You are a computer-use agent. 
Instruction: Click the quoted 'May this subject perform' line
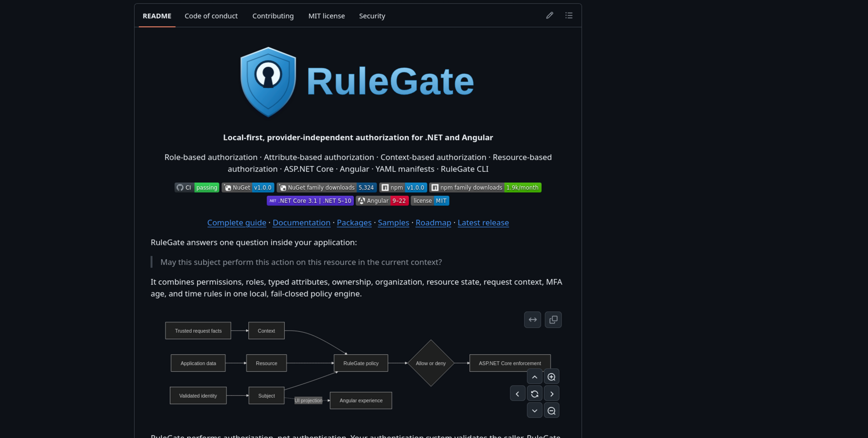[x=301, y=262]
